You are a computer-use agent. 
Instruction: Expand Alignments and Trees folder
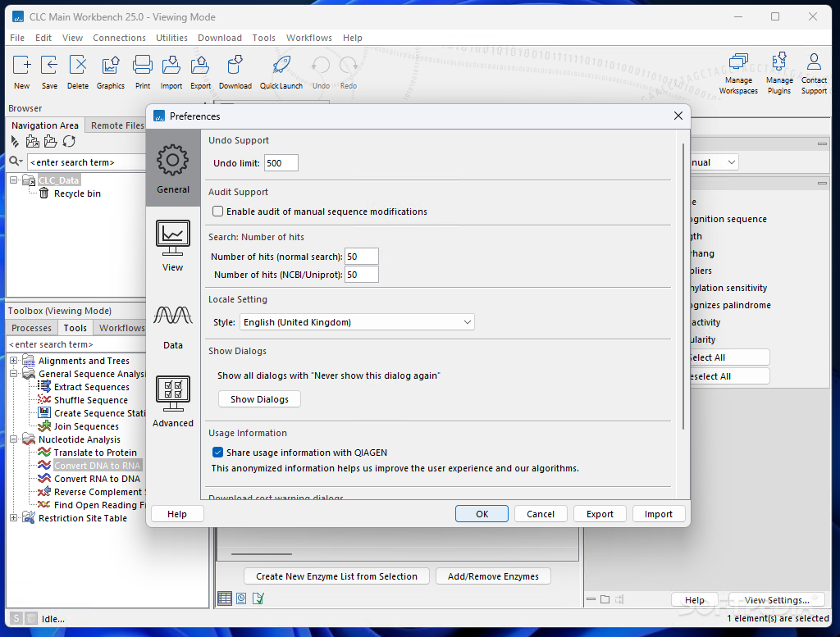click(14, 361)
